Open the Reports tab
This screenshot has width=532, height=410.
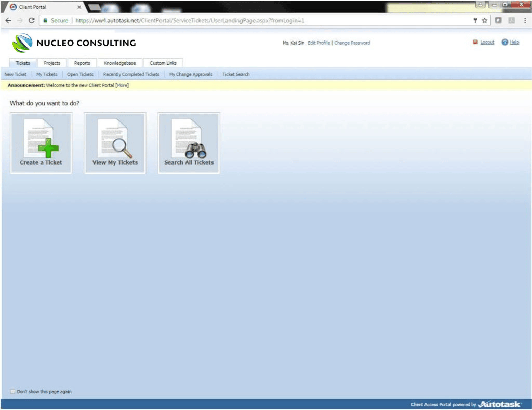pyautogui.click(x=82, y=63)
